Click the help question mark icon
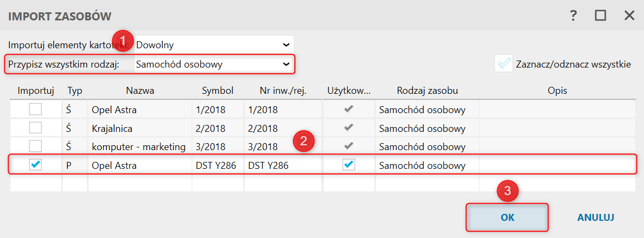644x238 pixels. click(573, 16)
